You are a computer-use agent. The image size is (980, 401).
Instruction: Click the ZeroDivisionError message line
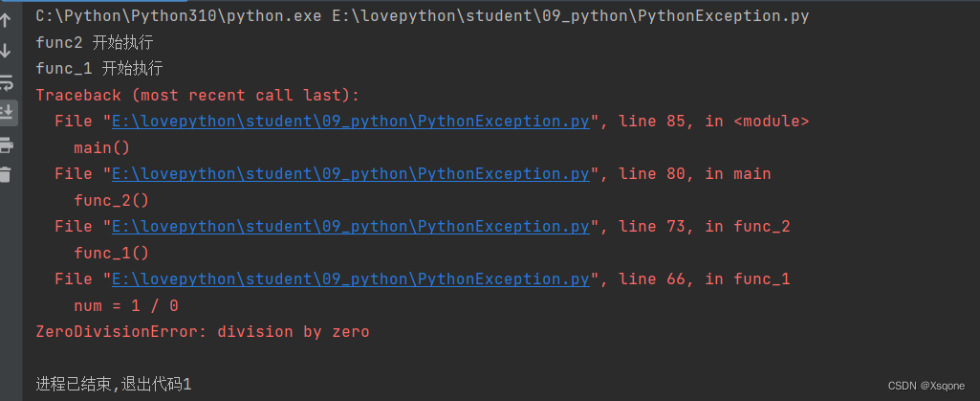coord(202,332)
